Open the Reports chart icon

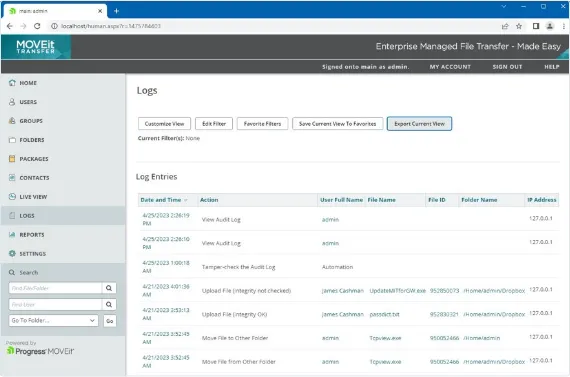pyautogui.click(x=12, y=234)
